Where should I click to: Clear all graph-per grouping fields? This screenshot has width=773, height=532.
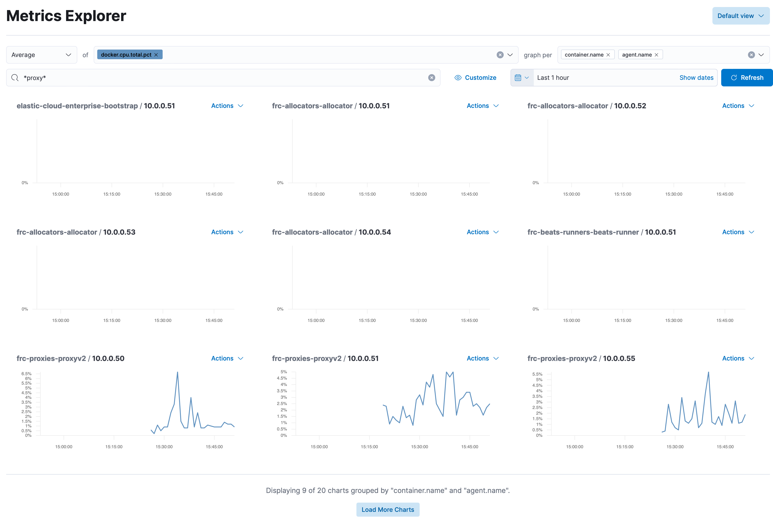[x=751, y=55]
